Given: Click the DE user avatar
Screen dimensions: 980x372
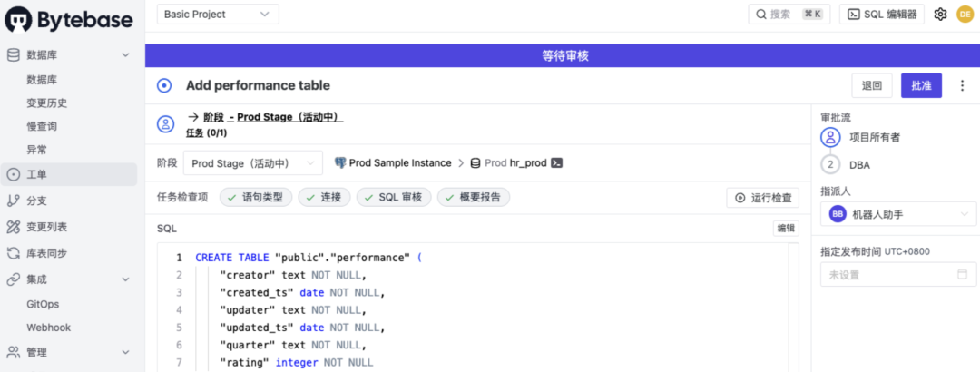Looking at the screenshot, I should pos(965,15).
